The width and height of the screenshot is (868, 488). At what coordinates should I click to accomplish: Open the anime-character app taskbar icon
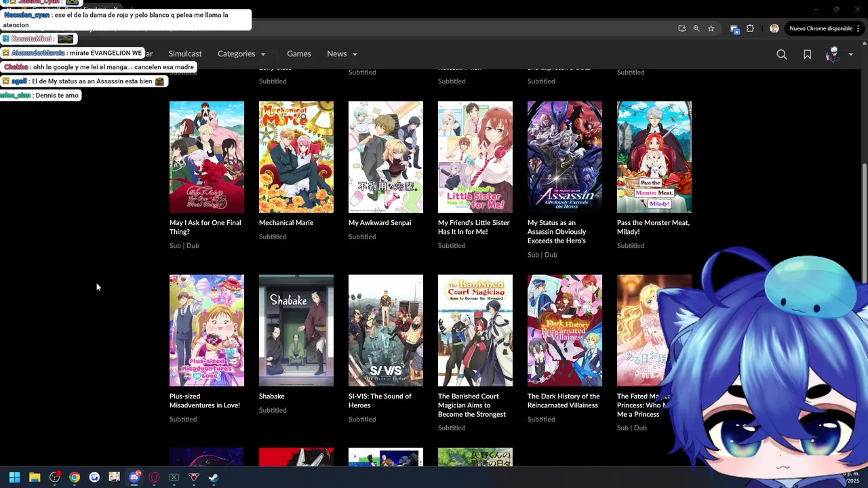tap(114, 477)
